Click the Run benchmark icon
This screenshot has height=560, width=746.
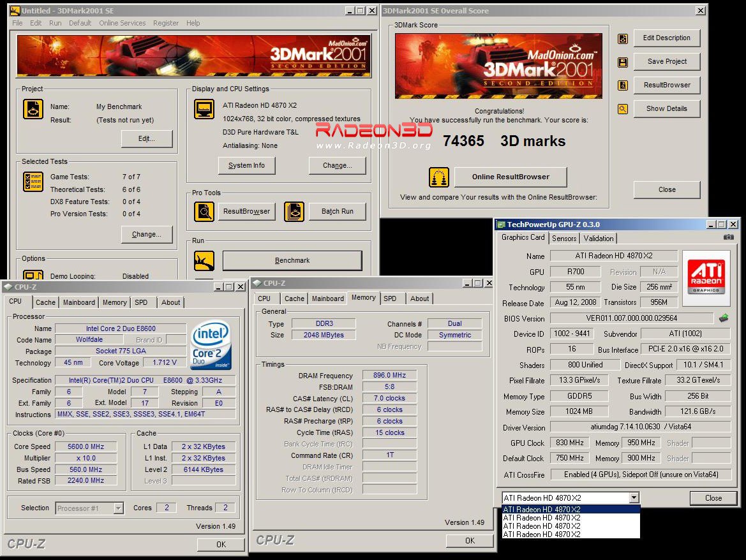click(204, 260)
